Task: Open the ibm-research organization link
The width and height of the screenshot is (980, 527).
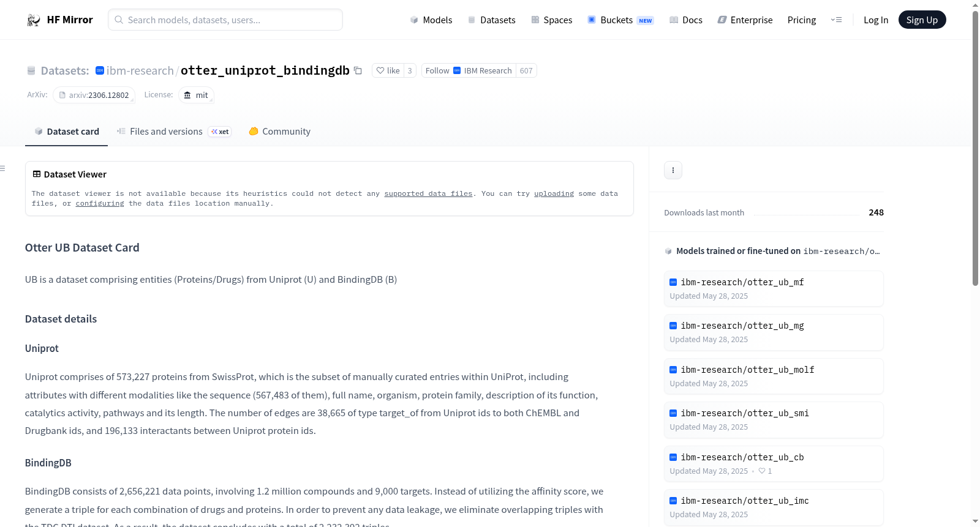Action: (x=140, y=71)
